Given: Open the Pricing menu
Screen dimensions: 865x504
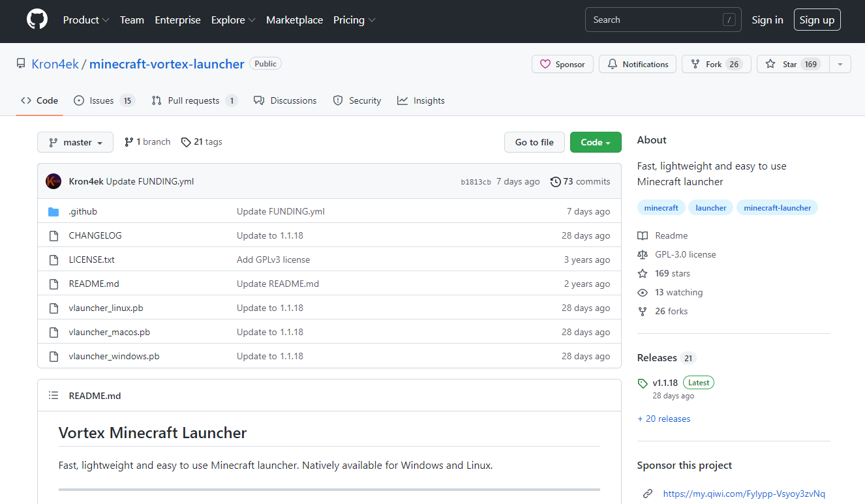Looking at the screenshot, I should (354, 20).
